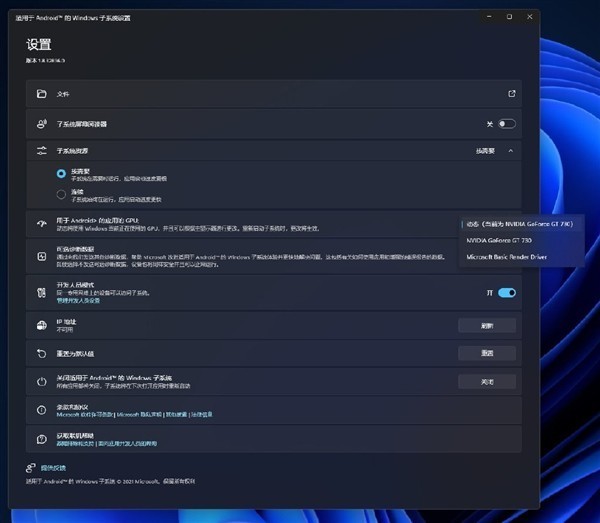The height and width of the screenshot is (523, 600).
Task: Click the reset to defaults icon
Action: tap(42, 353)
